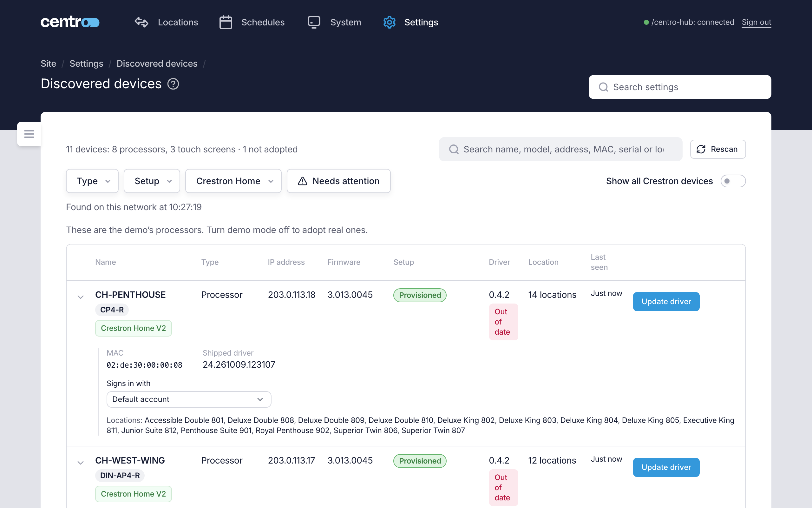The width and height of the screenshot is (812, 508).
Task: Click shipped driver version 24.261009.123107
Action: click(239, 364)
